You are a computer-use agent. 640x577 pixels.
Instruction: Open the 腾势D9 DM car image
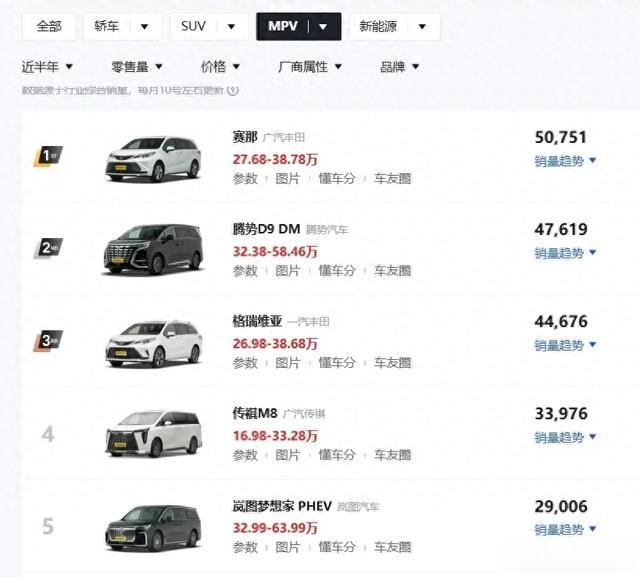[153, 249]
